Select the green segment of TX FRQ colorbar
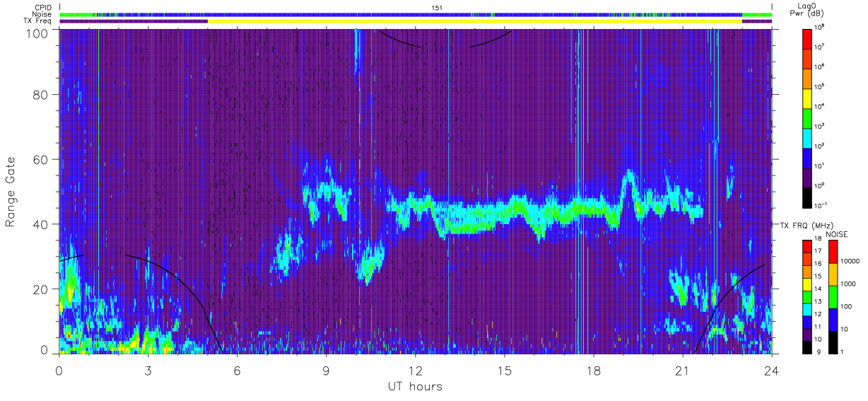Image resolution: width=868 pixels, height=401 pixels. [x=807, y=297]
